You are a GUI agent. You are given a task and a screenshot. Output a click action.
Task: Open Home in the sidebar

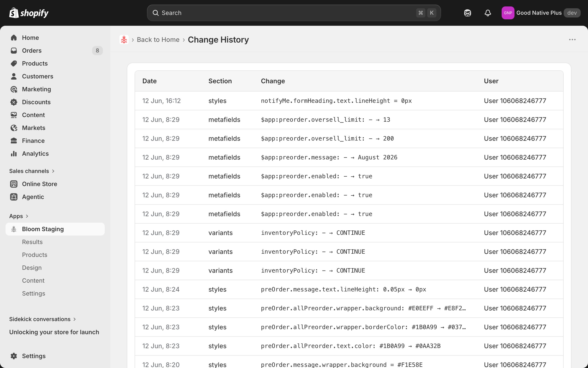coord(55,38)
